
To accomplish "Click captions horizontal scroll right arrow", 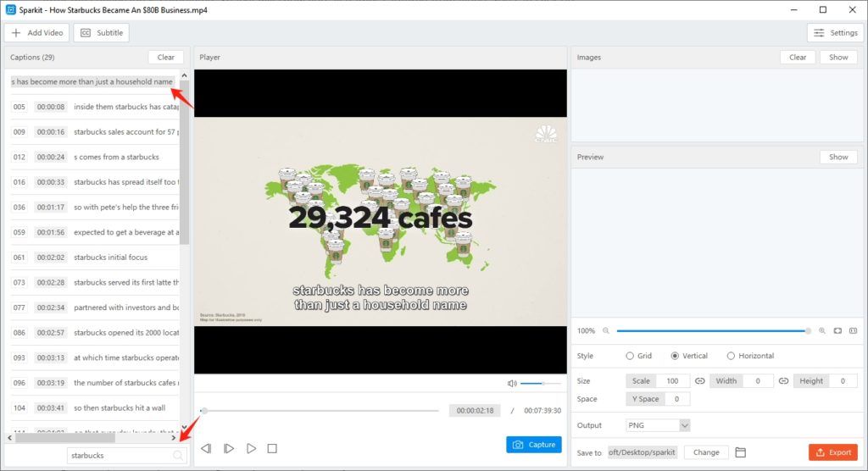I will point(174,438).
